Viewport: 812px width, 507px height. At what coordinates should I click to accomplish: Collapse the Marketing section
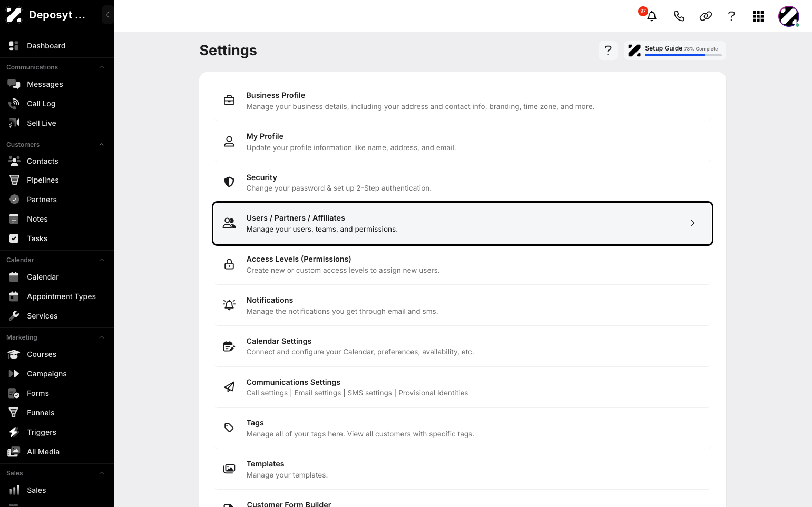pos(102,337)
